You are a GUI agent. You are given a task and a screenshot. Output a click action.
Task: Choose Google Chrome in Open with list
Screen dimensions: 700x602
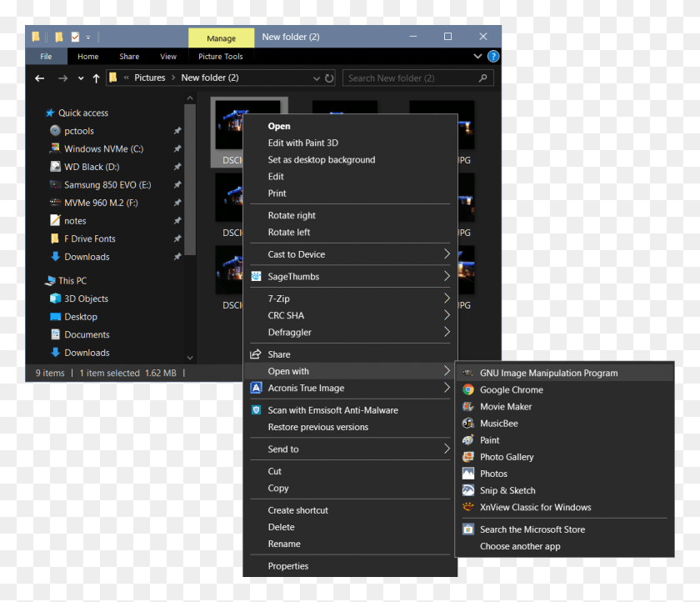(511, 389)
